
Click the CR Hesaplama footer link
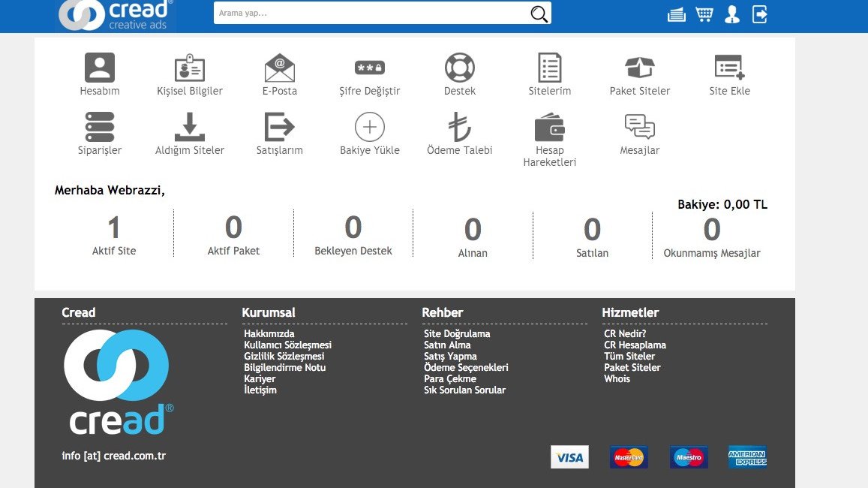(x=635, y=345)
